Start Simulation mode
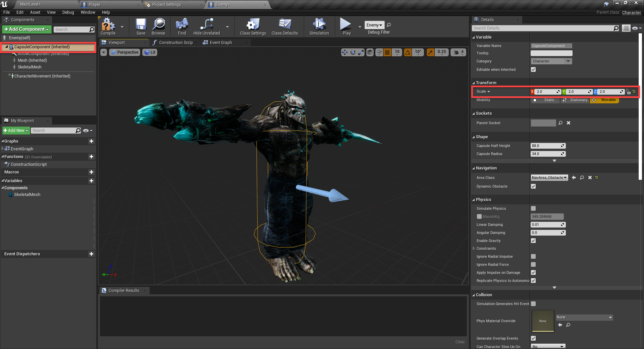Viewport: 644px width, 349px height. coord(319,27)
